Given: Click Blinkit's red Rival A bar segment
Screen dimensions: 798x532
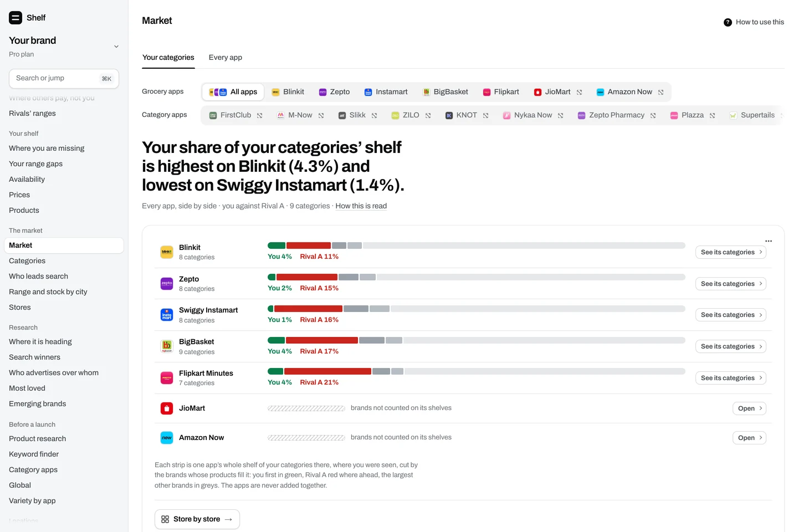Looking at the screenshot, I should tap(309, 245).
